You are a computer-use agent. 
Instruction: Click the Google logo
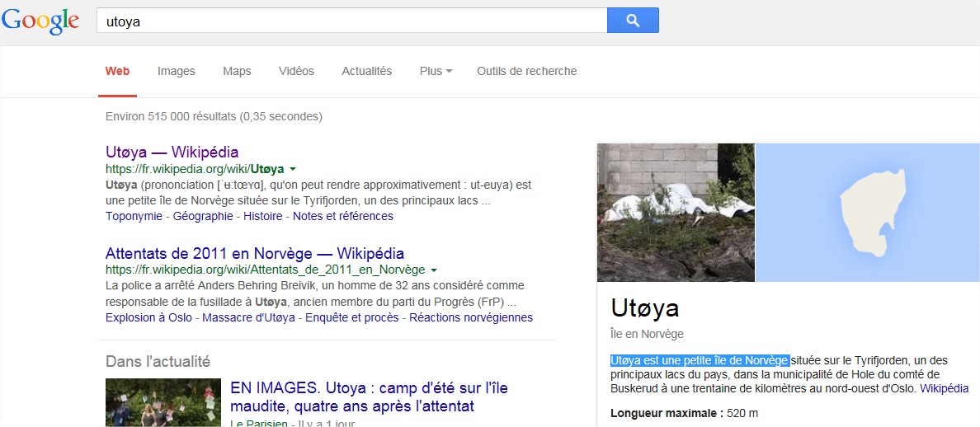40,21
